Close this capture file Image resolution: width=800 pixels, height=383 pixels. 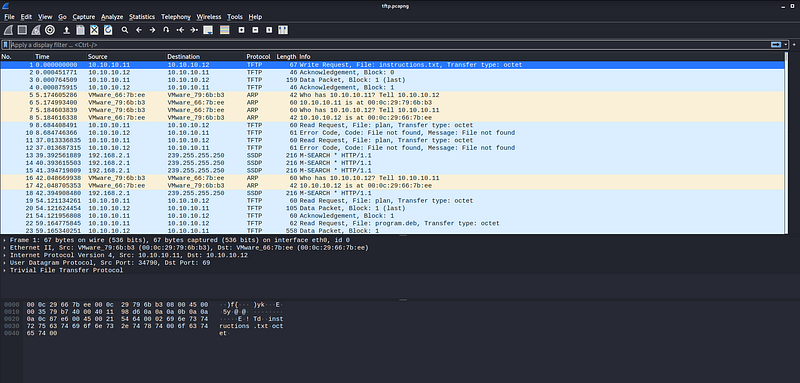(94, 30)
